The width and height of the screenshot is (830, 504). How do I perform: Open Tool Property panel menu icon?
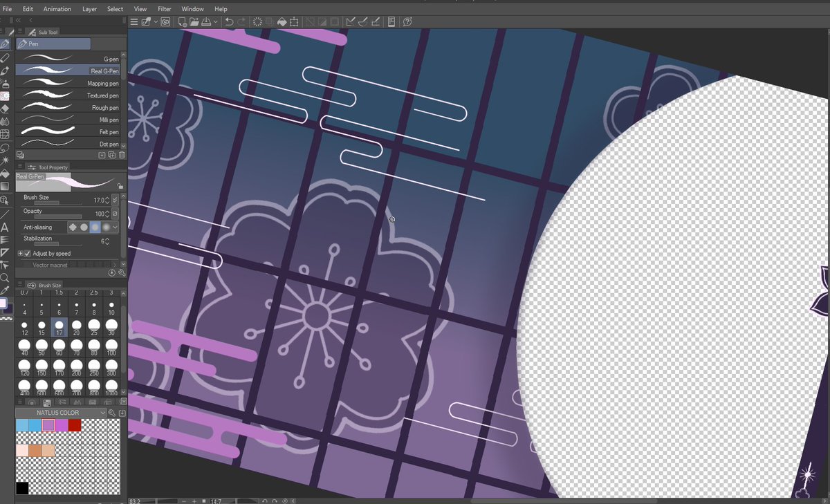click(20, 166)
